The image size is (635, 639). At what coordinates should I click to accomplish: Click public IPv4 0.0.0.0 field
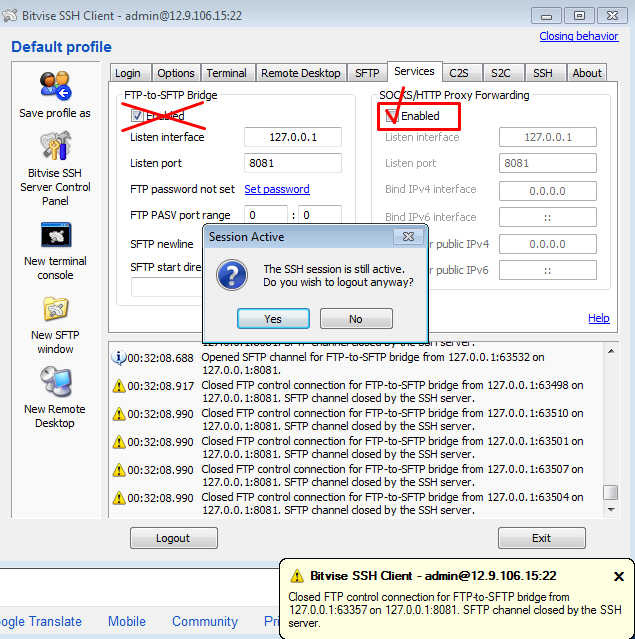(548, 244)
